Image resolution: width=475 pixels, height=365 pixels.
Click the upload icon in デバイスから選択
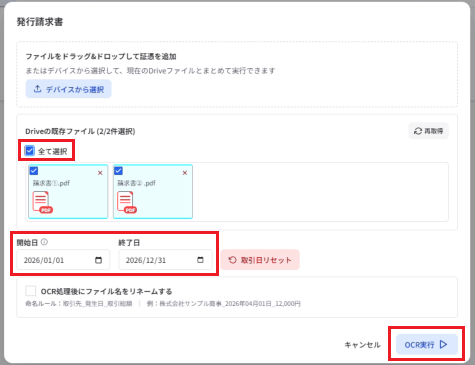pos(37,89)
